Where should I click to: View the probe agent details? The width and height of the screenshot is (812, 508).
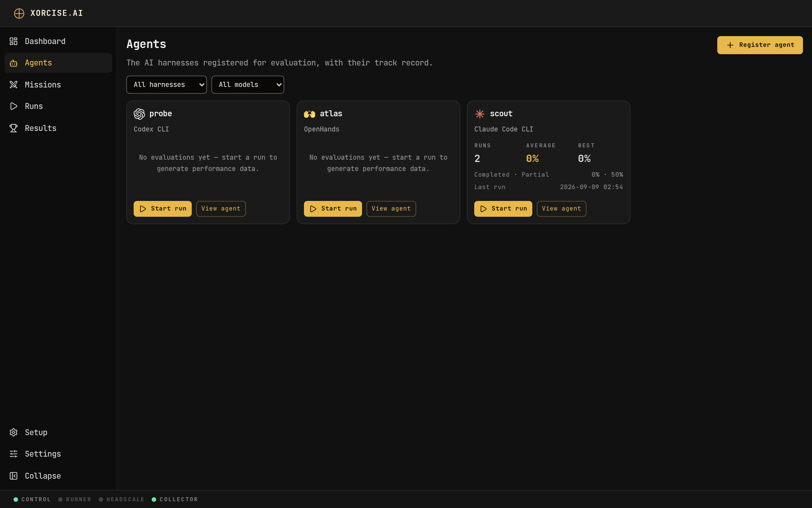click(221, 209)
